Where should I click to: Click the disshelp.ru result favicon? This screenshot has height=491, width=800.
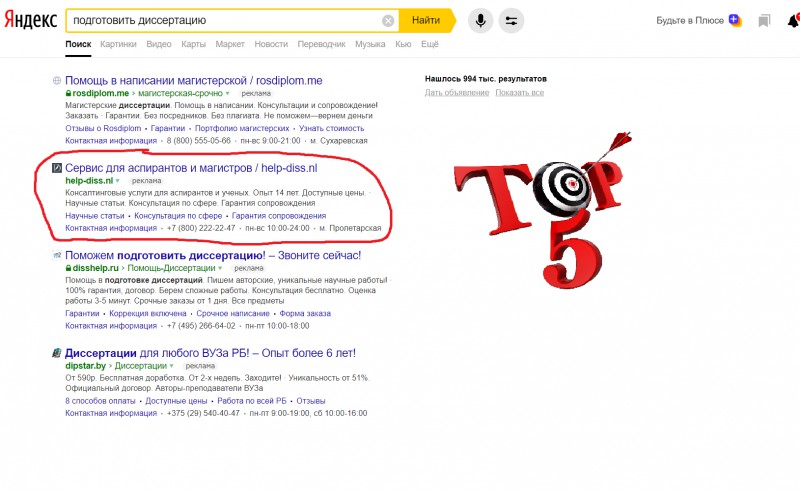57,255
